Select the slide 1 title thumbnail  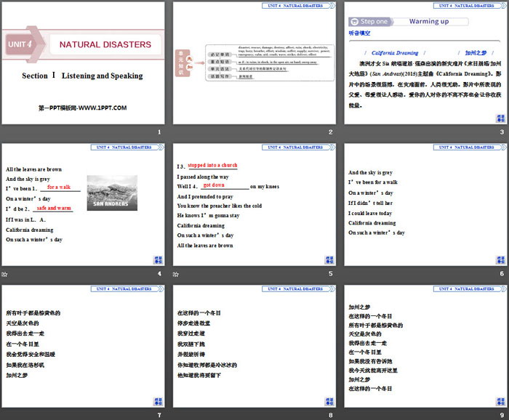coord(83,63)
